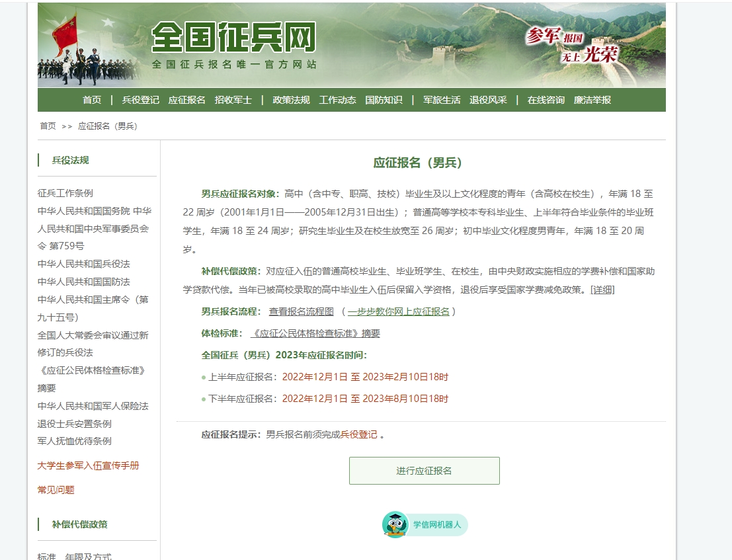Navigate to 工作动态 section
The image size is (732, 560).
point(337,100)
